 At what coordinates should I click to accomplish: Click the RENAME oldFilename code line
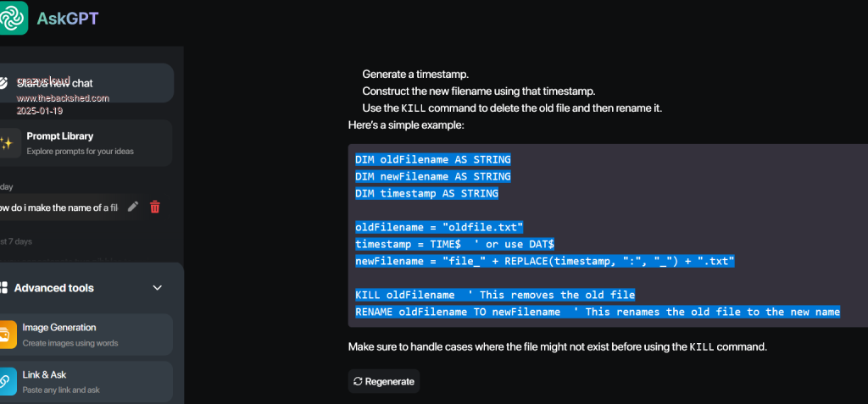click(x=597, y=312)
